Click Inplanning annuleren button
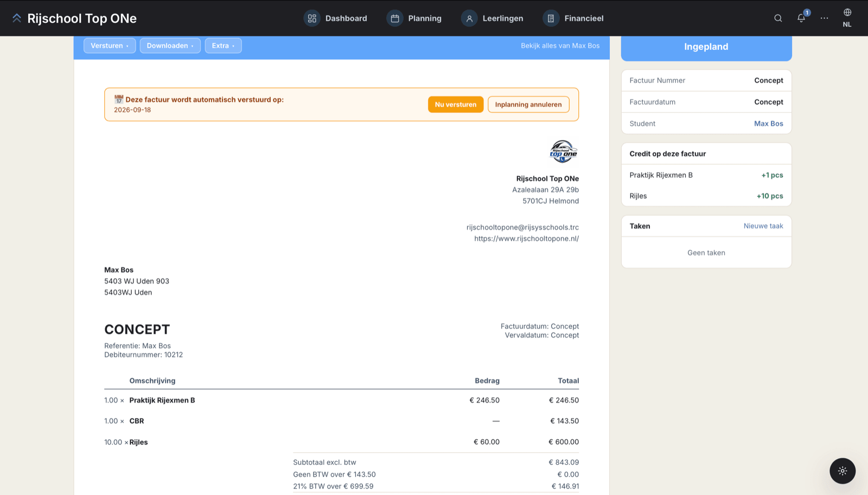 [528, 105]
